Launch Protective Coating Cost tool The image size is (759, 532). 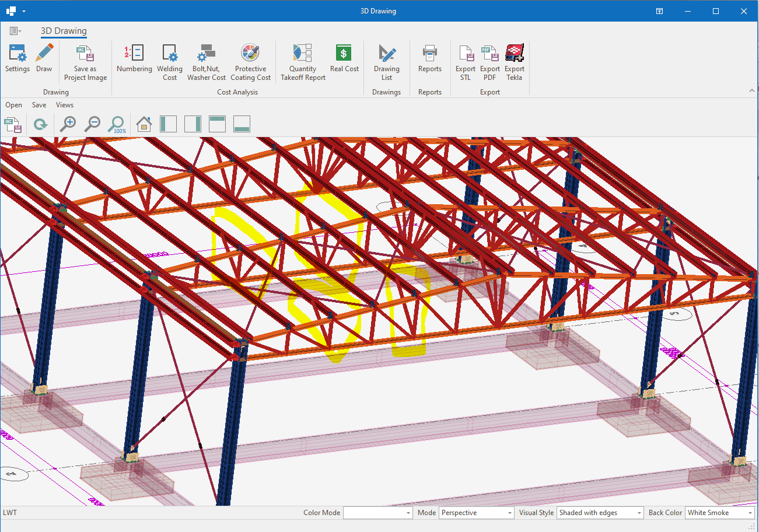pyautogui.click(x=250, y=62)
